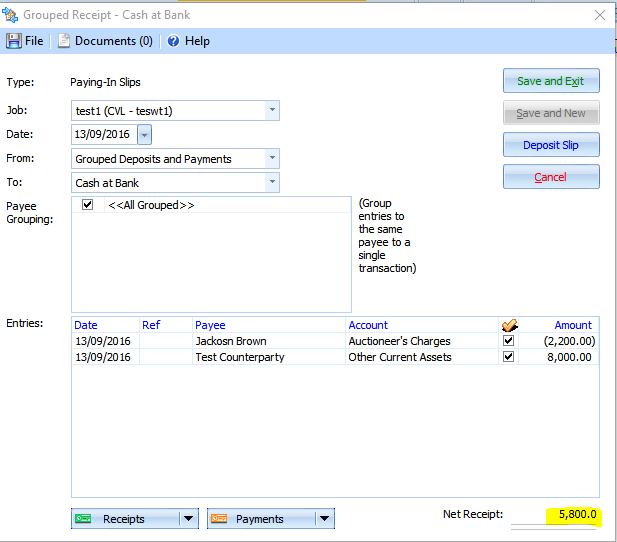Open the To account dropdown arrow

272,182
